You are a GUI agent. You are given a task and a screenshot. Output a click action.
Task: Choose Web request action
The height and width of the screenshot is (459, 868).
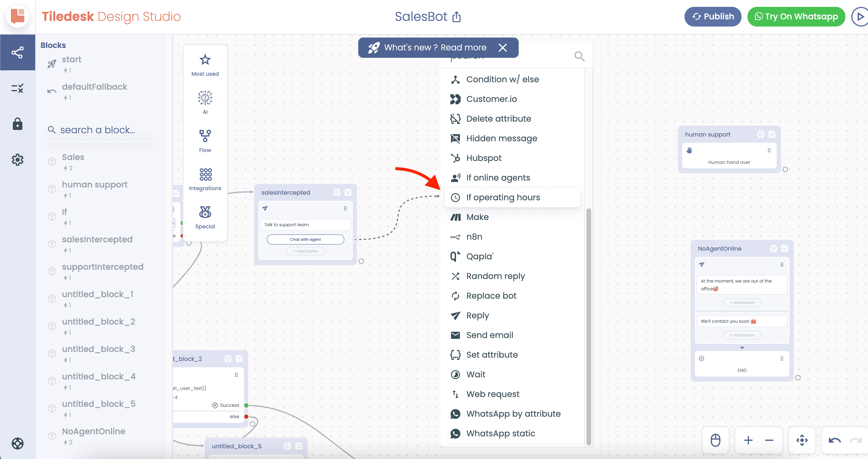(512, 394)
